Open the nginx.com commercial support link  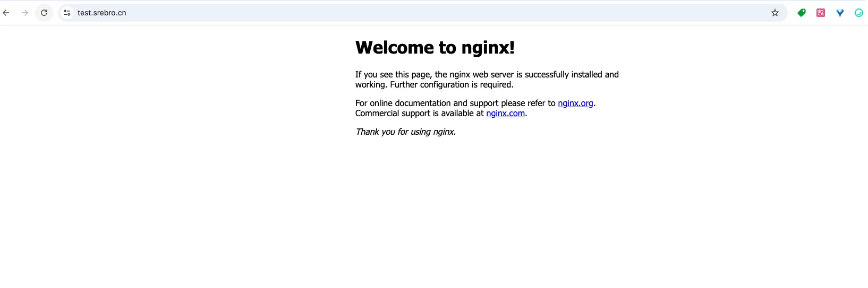[505, 114]
